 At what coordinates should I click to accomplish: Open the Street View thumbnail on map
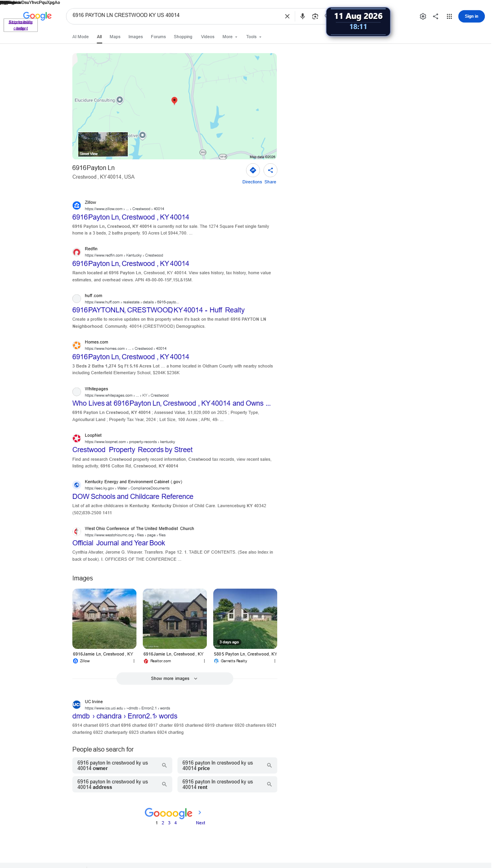pos(103,144)
